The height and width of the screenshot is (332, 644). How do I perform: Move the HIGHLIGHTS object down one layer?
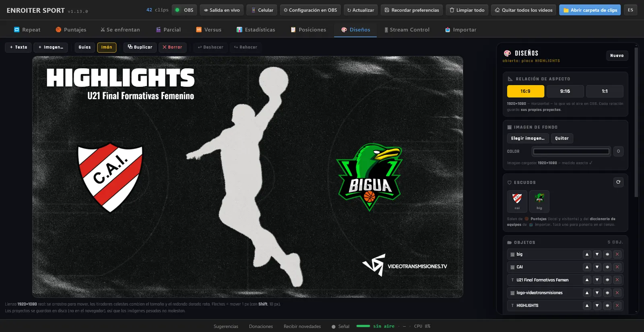(597, 306)
